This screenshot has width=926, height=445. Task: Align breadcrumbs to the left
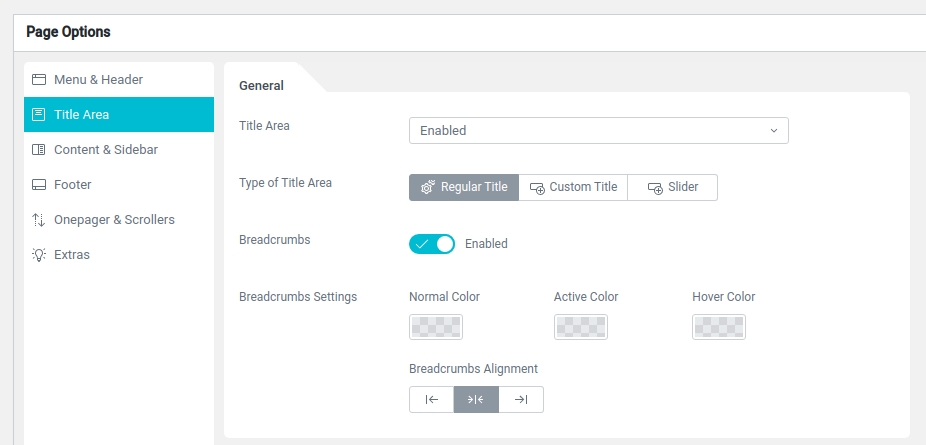coord(431,399)
